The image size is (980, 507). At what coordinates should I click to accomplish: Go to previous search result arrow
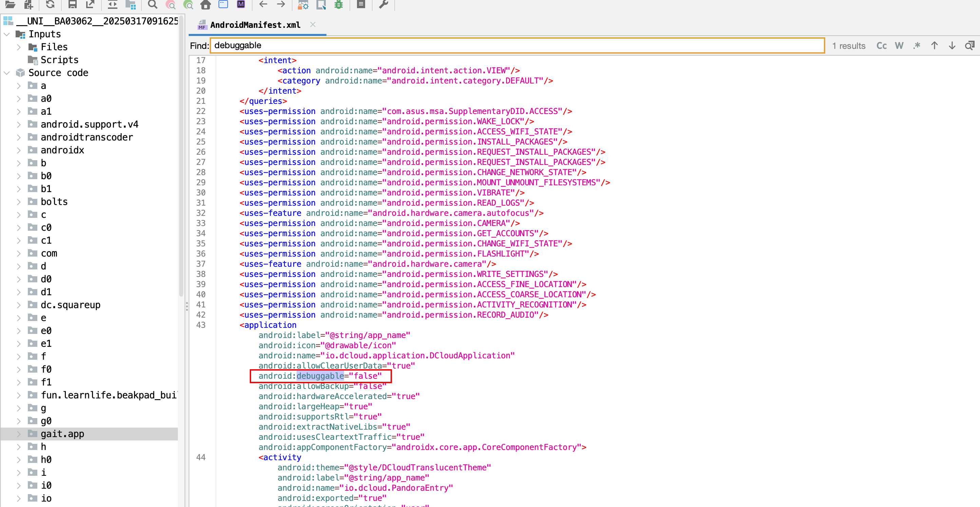coord(934,45)
